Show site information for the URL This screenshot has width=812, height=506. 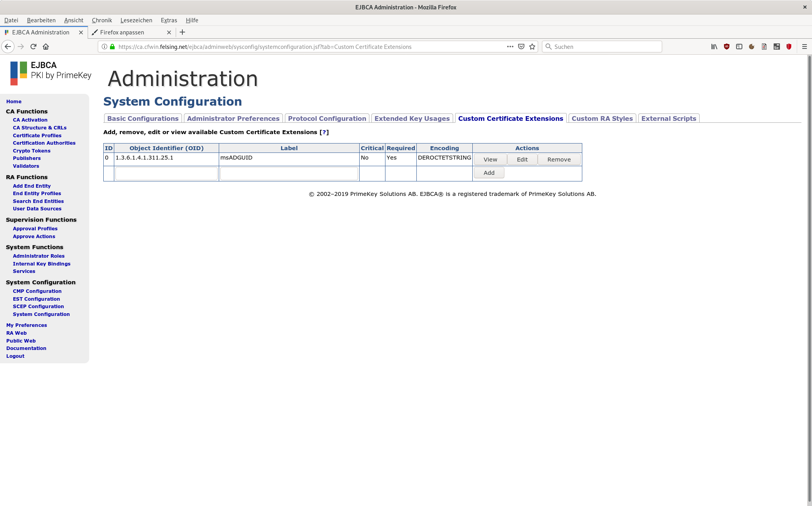pos(104,47)
